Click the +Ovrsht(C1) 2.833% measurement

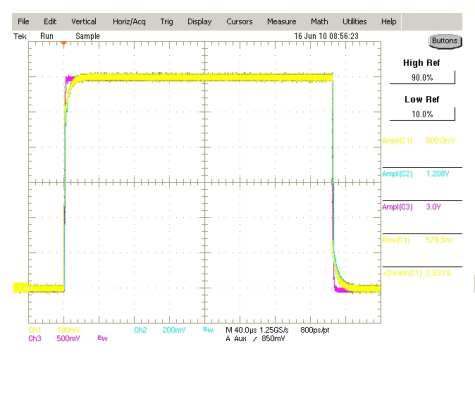[x=417, y=273]
